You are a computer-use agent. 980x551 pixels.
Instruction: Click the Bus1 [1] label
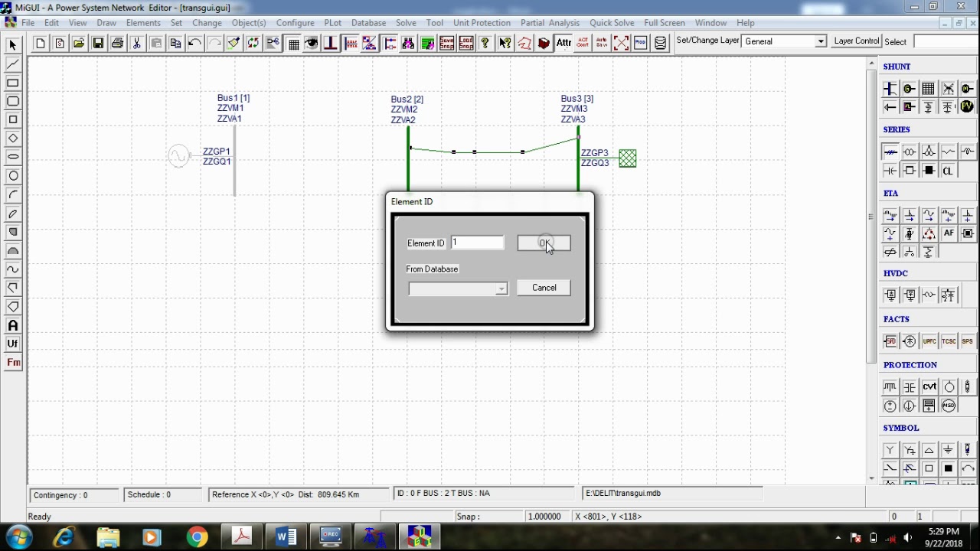click(233, 98)
